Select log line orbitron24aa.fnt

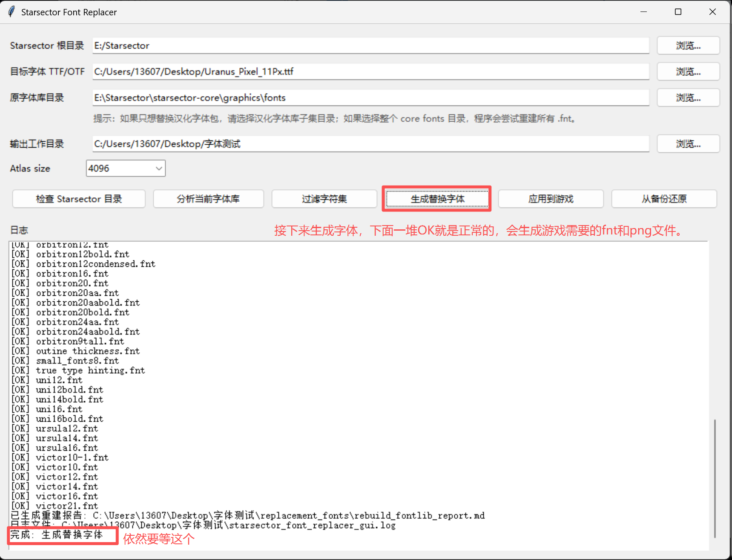[x=65, y=322]
